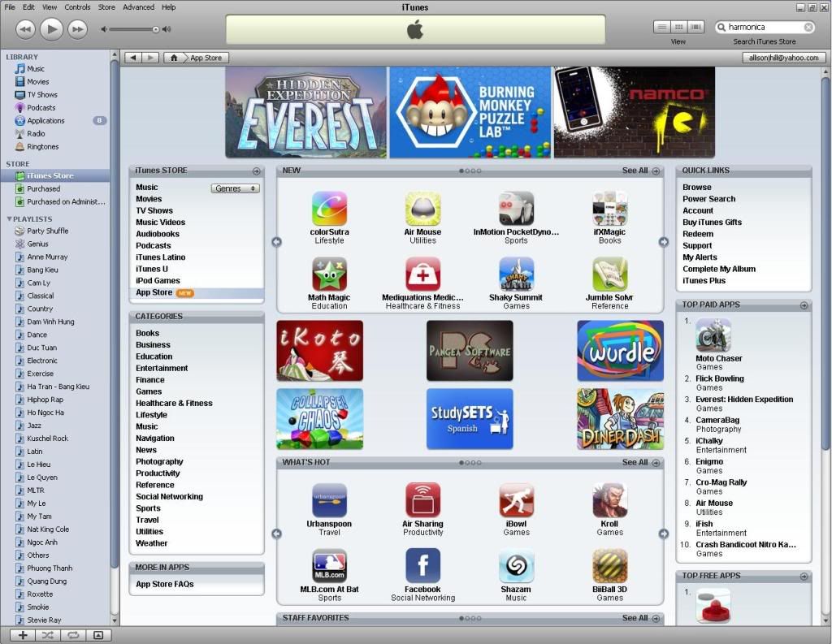Open the MLB.com At Bat icon
This screenshot has width=832, height=644.
(x=329, y=565)
